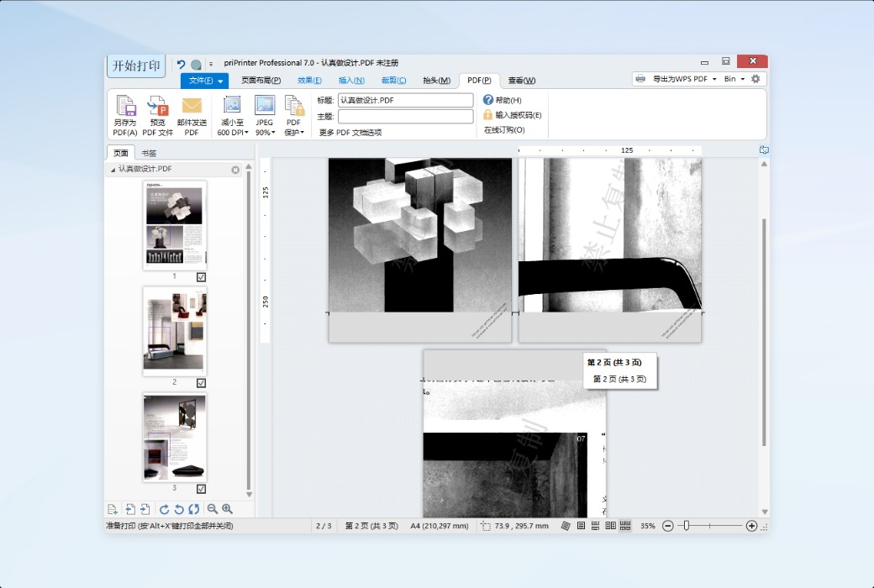Click the thumbnail zoom in magnifier
Image resolution: width=874 pixels, height=588 pixels.
point(228,509)
